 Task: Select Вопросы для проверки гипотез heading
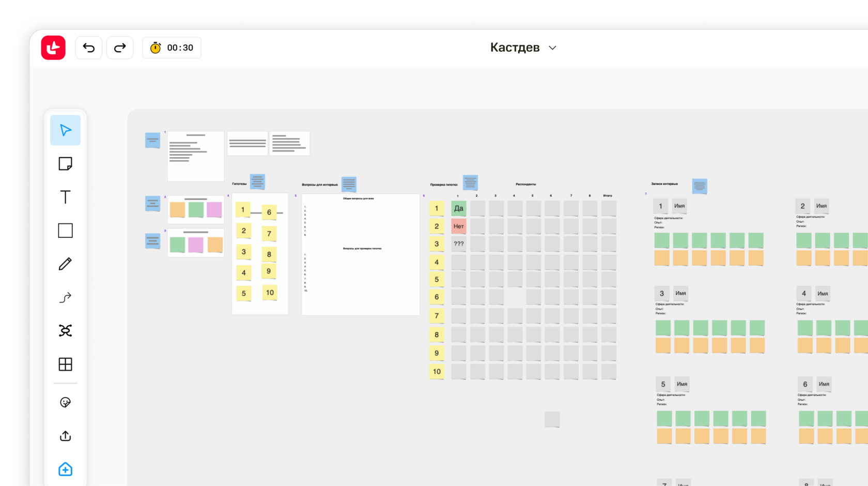[362, 249]
